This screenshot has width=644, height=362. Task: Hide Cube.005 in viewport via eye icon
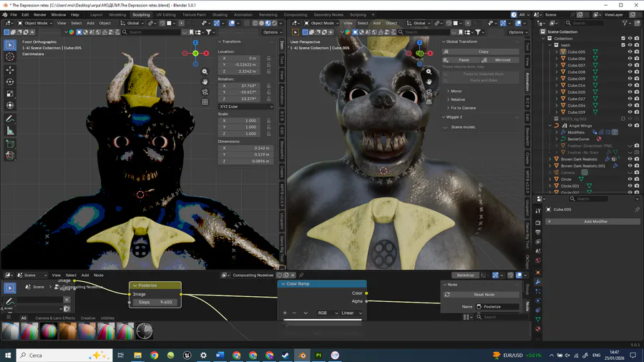click(630, 52)
